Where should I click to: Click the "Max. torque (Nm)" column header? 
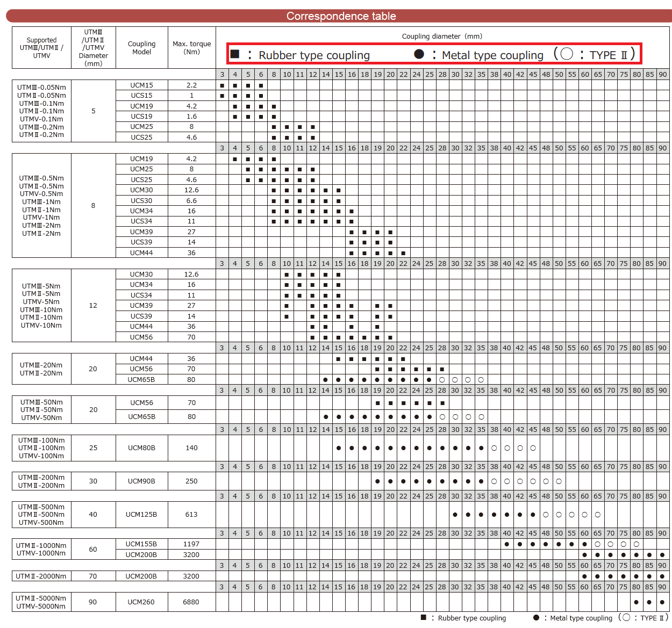[x=192, y=48]
